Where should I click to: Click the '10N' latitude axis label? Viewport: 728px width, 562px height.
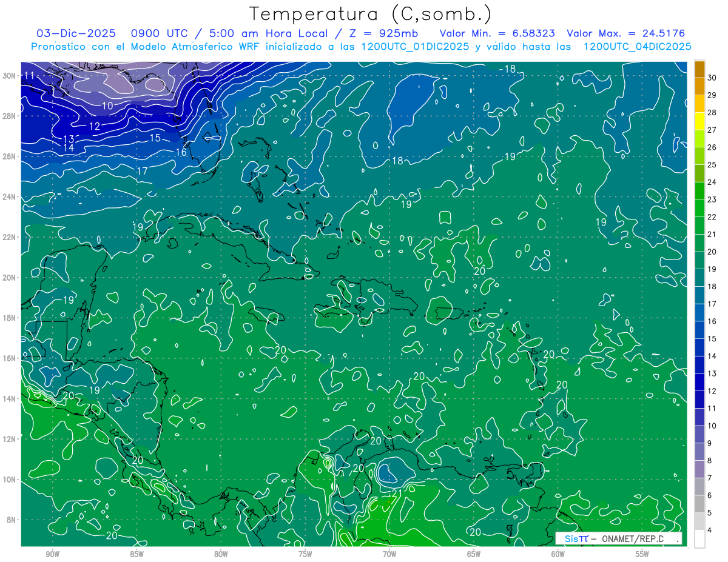tap(10, 480)
